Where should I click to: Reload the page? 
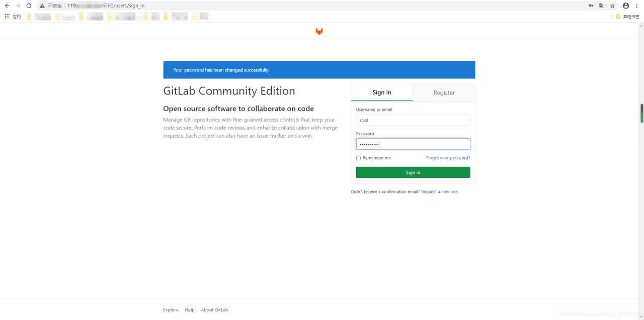click(29, 6)
